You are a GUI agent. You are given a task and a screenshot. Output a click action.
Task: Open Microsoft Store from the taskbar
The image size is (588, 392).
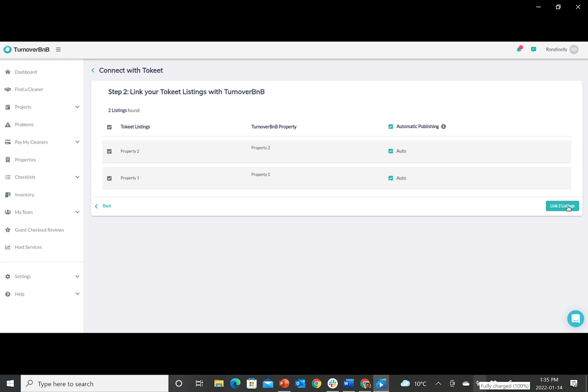(x=252, y=384)
